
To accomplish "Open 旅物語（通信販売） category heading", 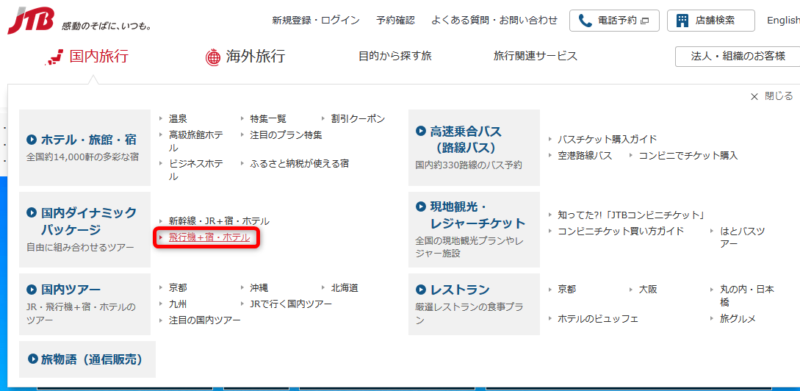I will click(x=92, y=359).
